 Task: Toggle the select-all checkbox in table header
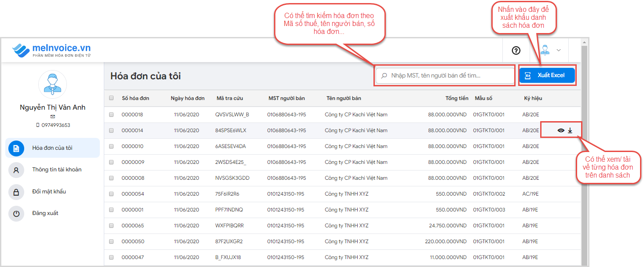pyautogui.click(x=111, y=98)
